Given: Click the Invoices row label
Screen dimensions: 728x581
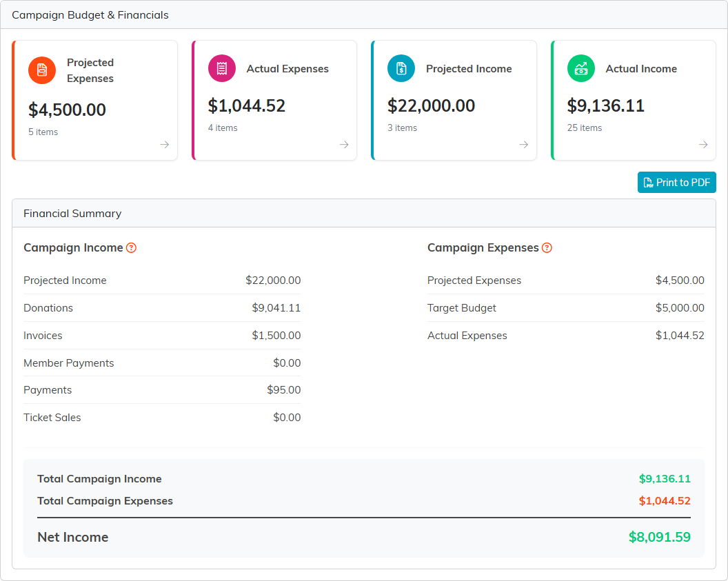Looking at the screenshot, I should point(43,336).
